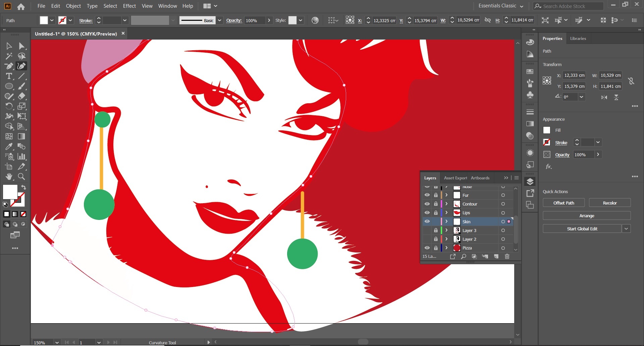Switch to the Artboards tab

pos(480,178)
